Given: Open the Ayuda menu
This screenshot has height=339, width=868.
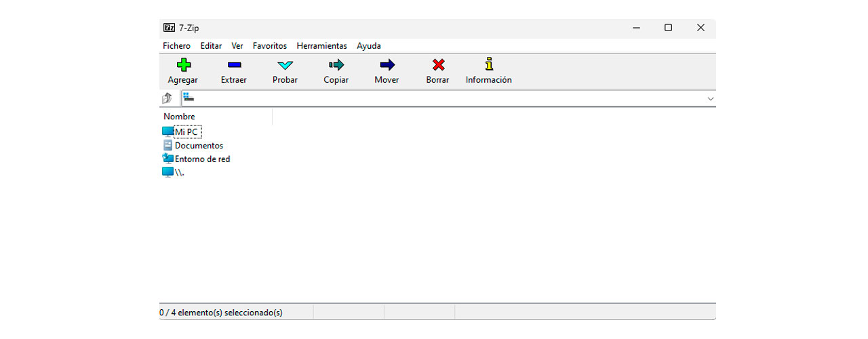Looking at the screenshot, I should tap(369, 46).
